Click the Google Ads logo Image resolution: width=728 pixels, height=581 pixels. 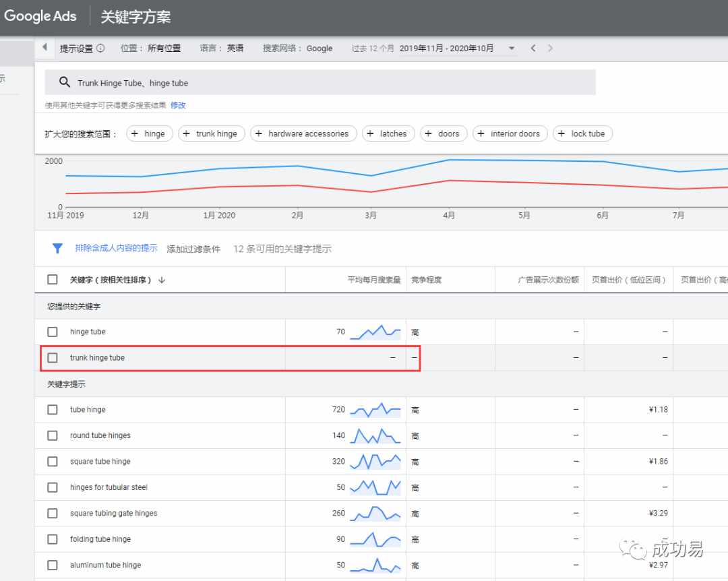[x=40, y=16]
